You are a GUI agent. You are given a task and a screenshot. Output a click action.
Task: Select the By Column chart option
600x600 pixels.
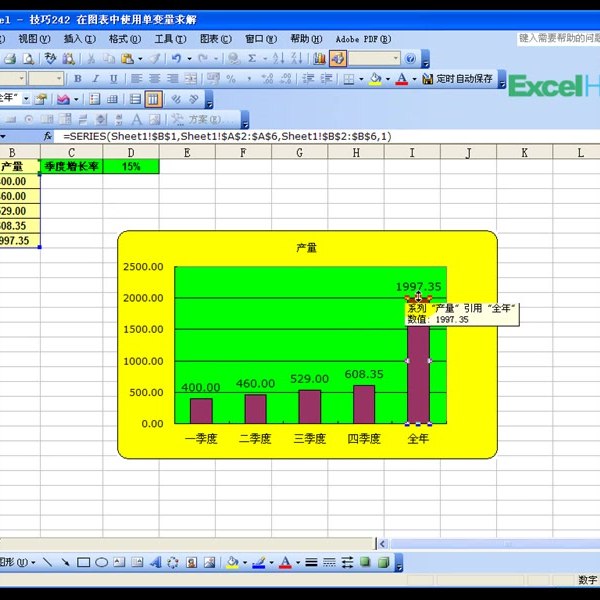point(153,99)
